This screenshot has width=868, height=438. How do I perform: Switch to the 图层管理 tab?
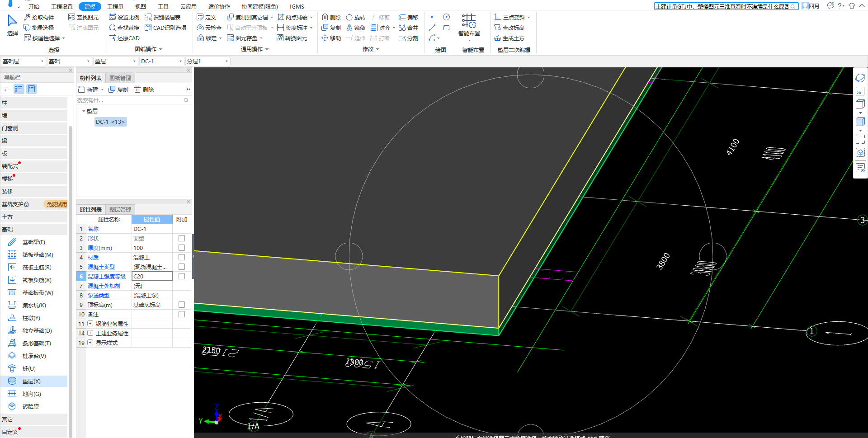(120, 209)
